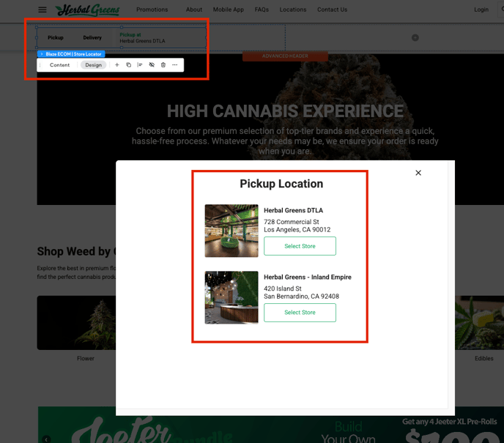Screen dimensions: 504x443
Task: Click the San Bernardino, CA 92408 line
Action: point(301,297)
